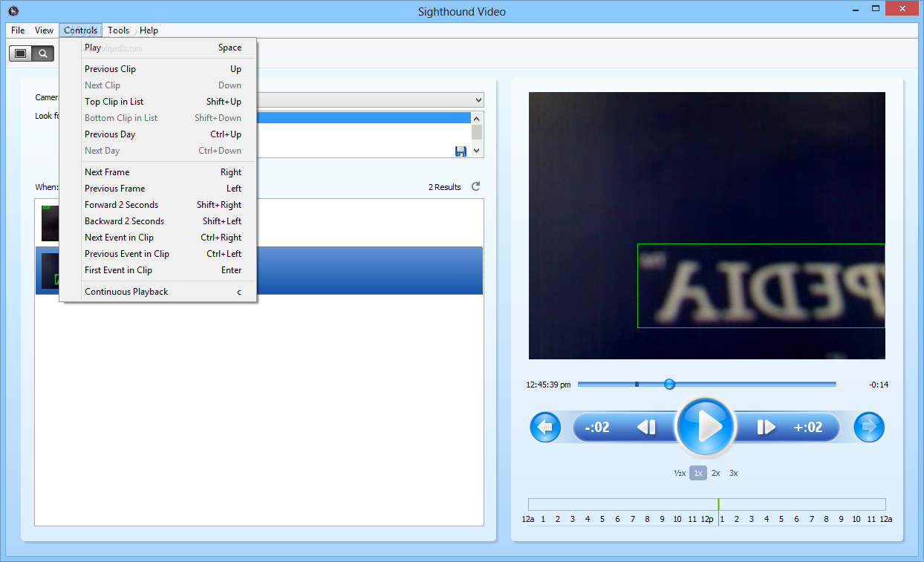
Task: Click the event marker on seek bar
Action: pyautogui.click(x=637, y=384)
